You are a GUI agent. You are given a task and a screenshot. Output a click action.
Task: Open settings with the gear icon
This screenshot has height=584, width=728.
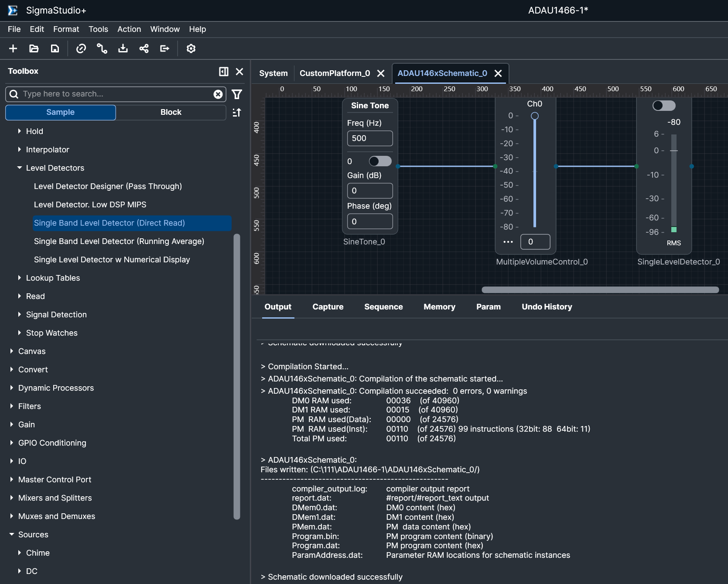[x=191, y=48]
